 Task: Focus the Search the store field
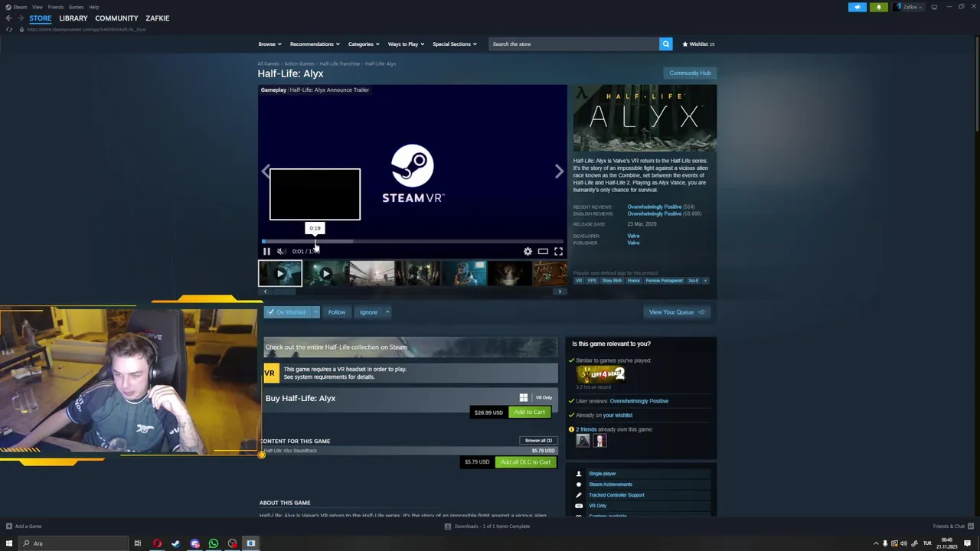(573, 44)
